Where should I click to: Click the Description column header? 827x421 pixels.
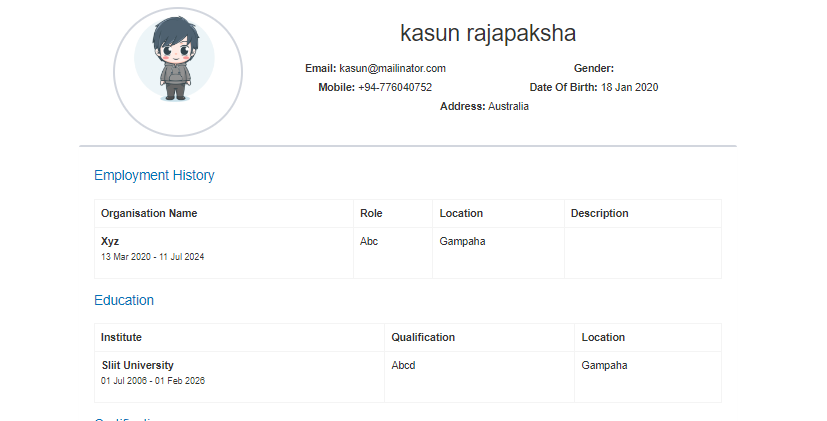[600, 213]
